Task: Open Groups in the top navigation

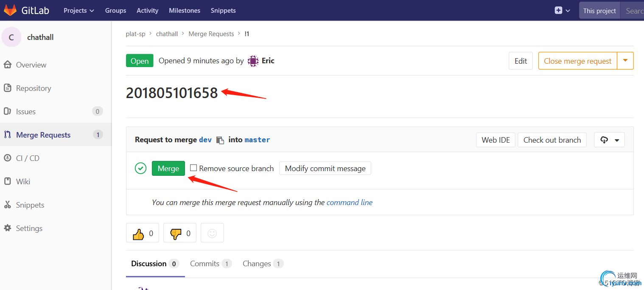Action: click(x=116, y=10)
